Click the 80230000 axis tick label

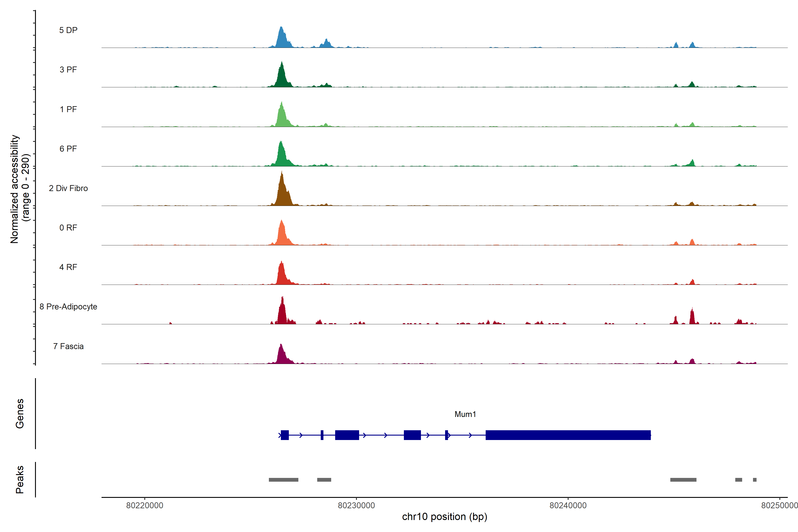pos(356,506)
